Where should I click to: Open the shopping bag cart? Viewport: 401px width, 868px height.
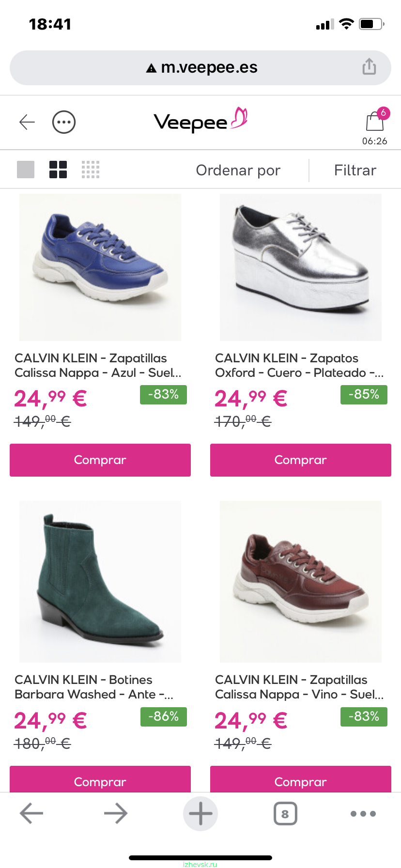(375, 120)
